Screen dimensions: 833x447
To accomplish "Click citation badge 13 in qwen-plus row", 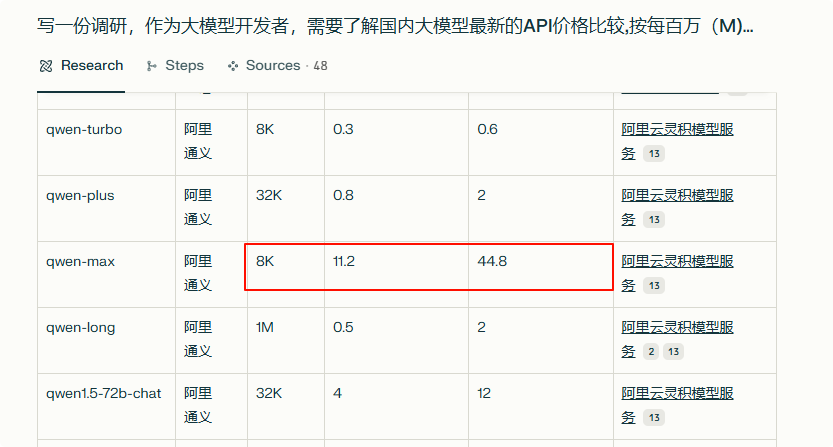I will pyautogui.click(x=654, y=220).
